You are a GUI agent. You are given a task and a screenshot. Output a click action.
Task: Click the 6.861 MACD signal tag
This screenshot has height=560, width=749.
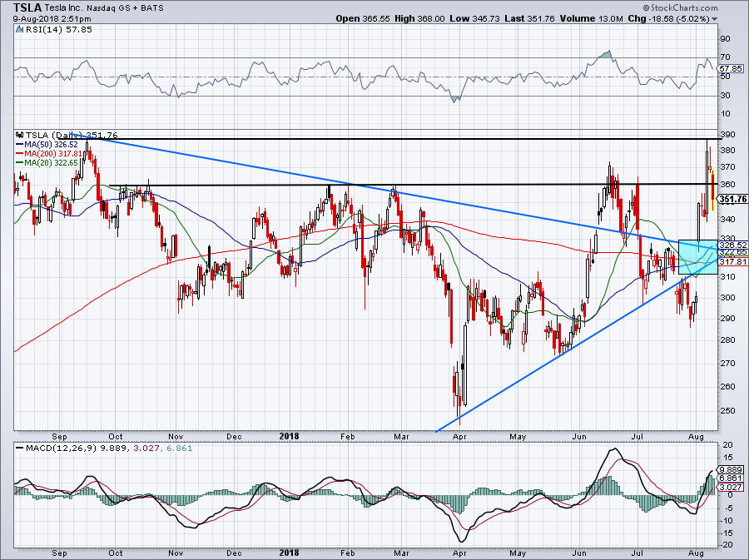731,478
